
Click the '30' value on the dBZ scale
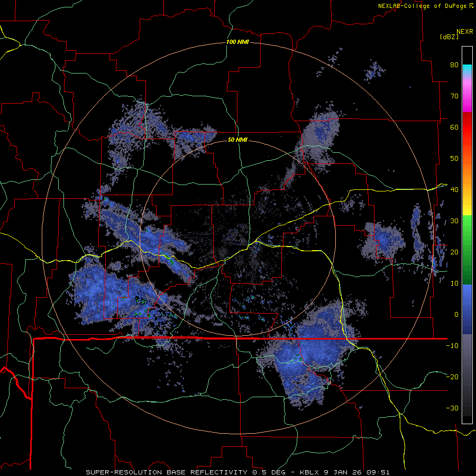pos(454,221)
